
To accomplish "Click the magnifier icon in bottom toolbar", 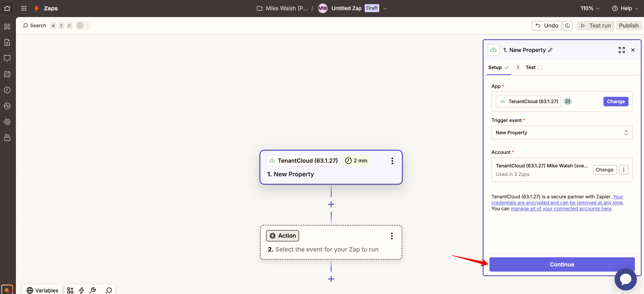I will coord(109,290).
